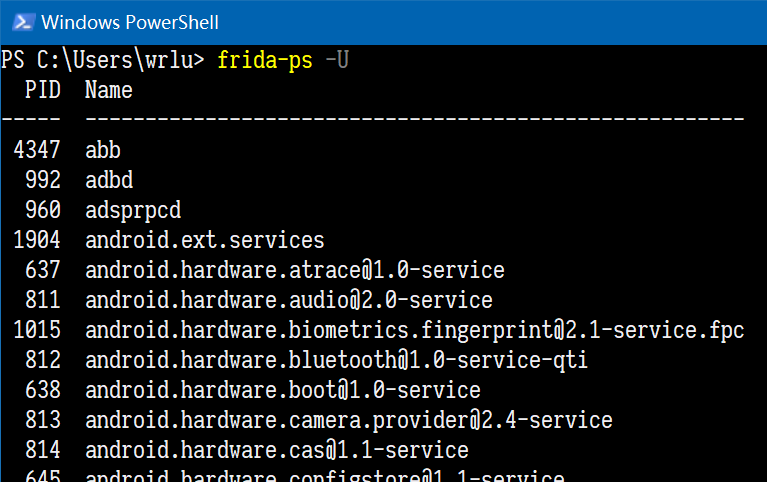Click the android.ext.services entry
The width and height of the screenshot is (767, 482).
(204, 240)
